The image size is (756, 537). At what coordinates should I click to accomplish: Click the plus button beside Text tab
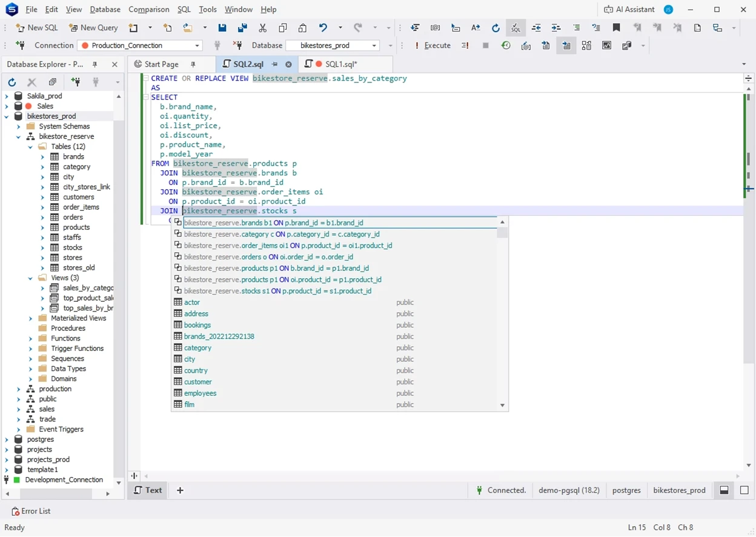coord(180,490)
